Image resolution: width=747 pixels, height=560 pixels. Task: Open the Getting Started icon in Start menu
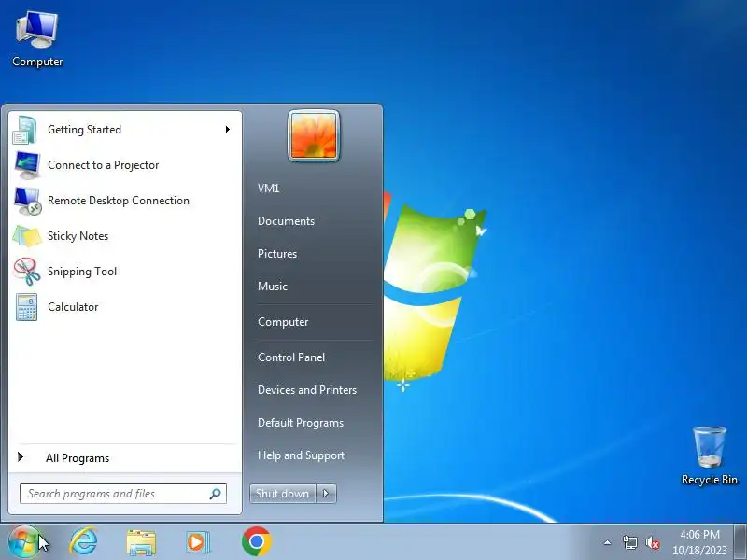[25, 130]
